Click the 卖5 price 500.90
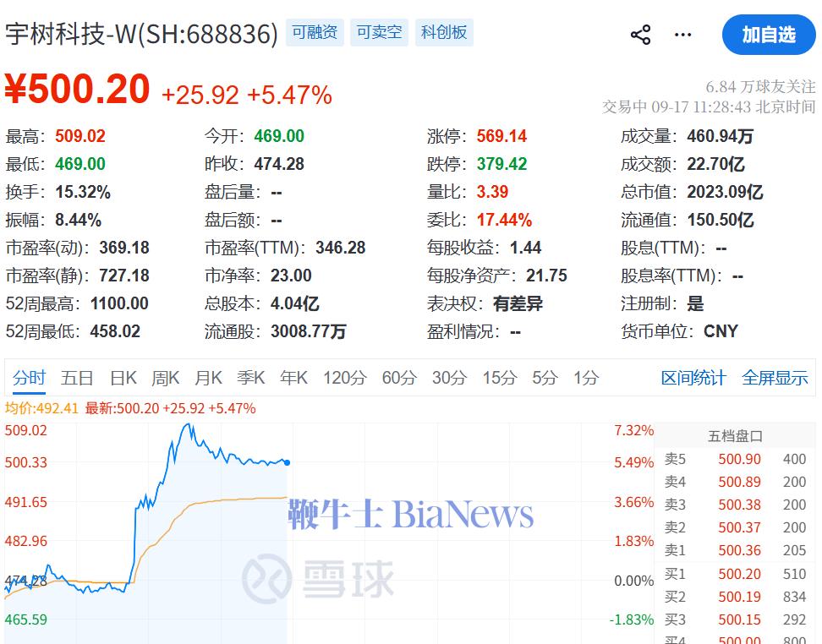 (739, 459)
